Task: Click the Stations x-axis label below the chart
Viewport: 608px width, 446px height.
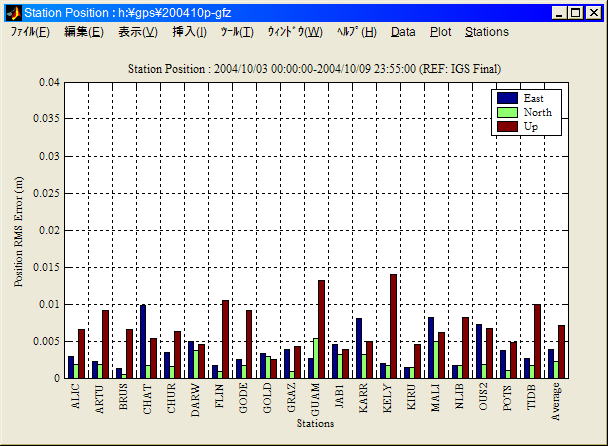Action: (315, 423)
